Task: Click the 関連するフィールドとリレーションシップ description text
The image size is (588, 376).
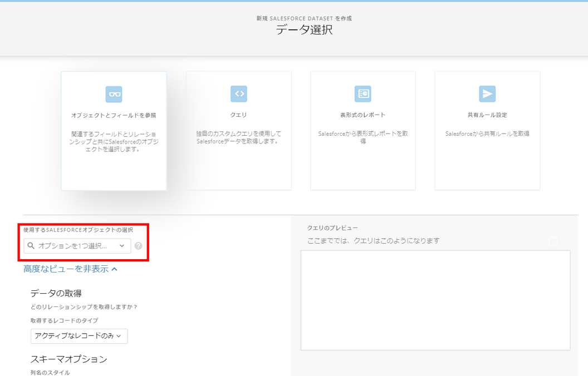Action: [114, 142]
